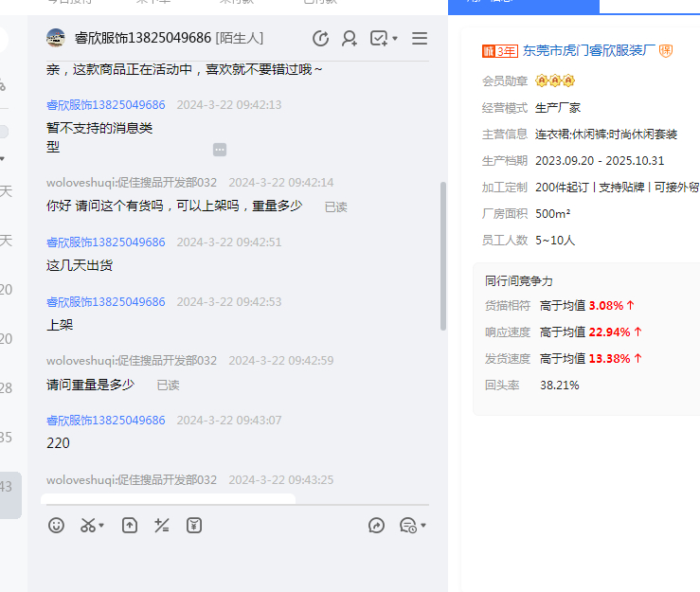700x592 pixels.
Task: Open 东莞市虎门睿欣服装厂 company link
Action: [x=588, y=51]
